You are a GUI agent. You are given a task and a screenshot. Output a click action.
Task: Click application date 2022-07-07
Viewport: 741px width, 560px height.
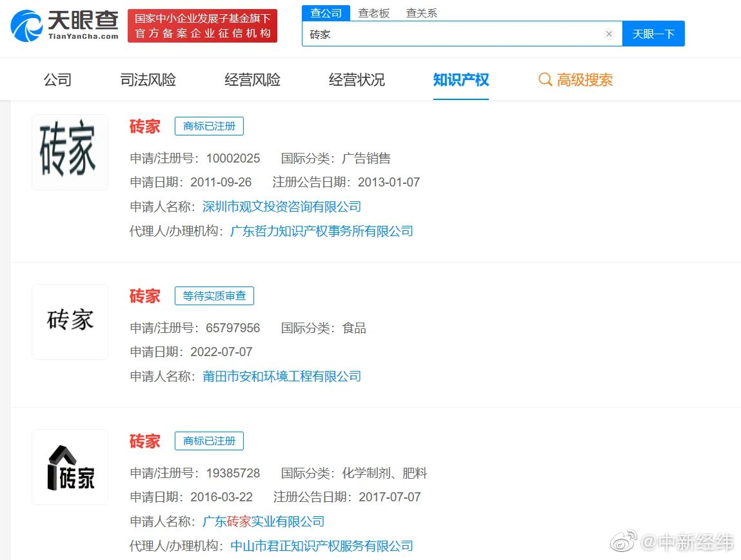pos(221,352)
